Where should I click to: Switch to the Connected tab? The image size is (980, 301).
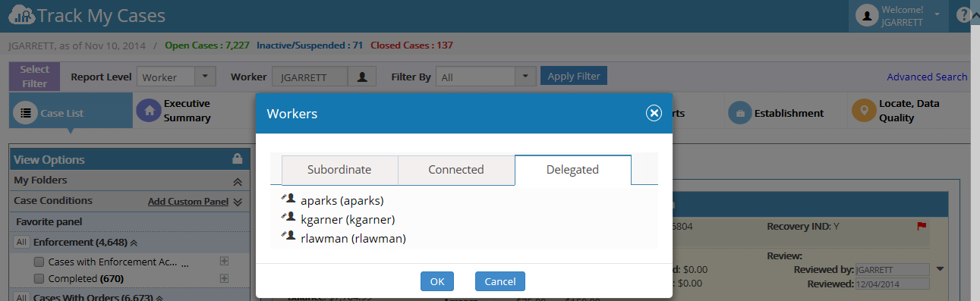click(x=456, y=170)
